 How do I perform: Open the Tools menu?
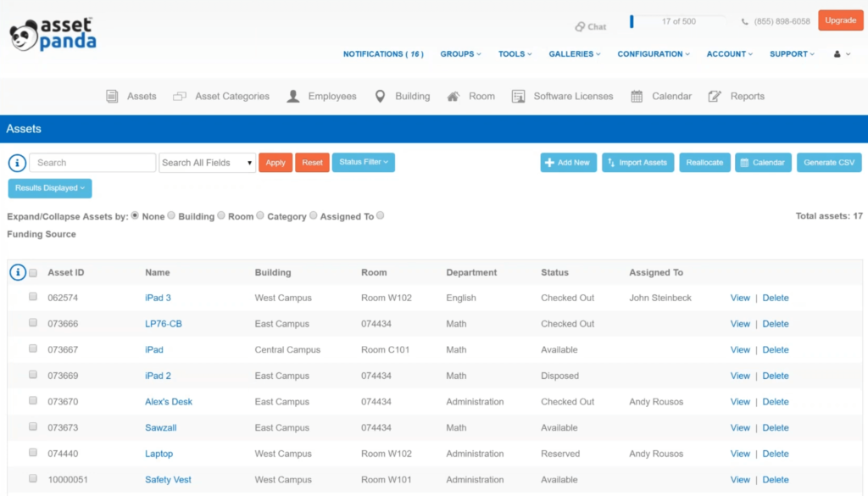coord(515,54)
